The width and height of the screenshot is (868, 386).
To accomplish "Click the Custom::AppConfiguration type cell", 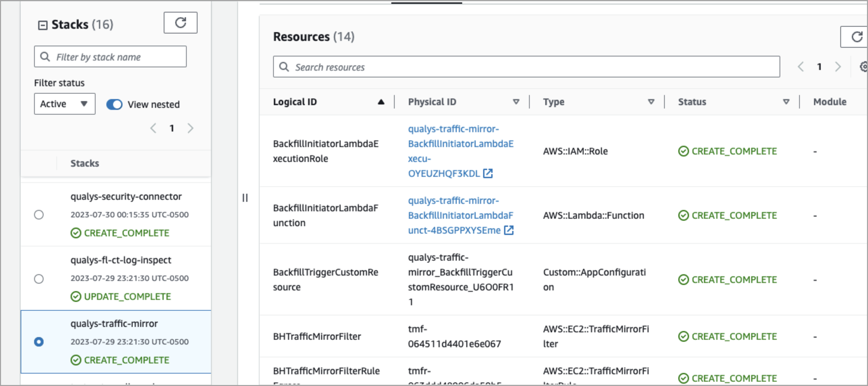I will (594, 280).
